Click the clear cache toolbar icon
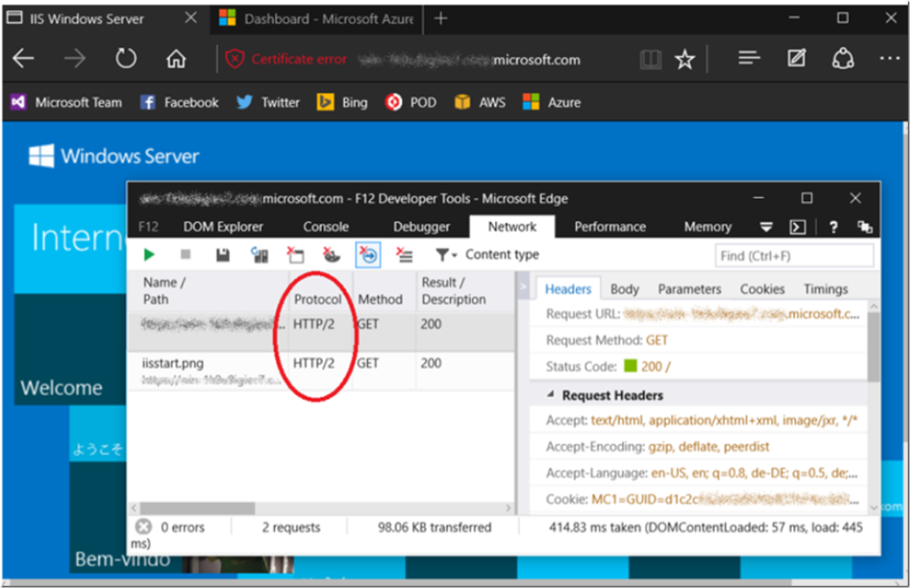This screenshot has height=588, width=910. [x=296, y=254]
